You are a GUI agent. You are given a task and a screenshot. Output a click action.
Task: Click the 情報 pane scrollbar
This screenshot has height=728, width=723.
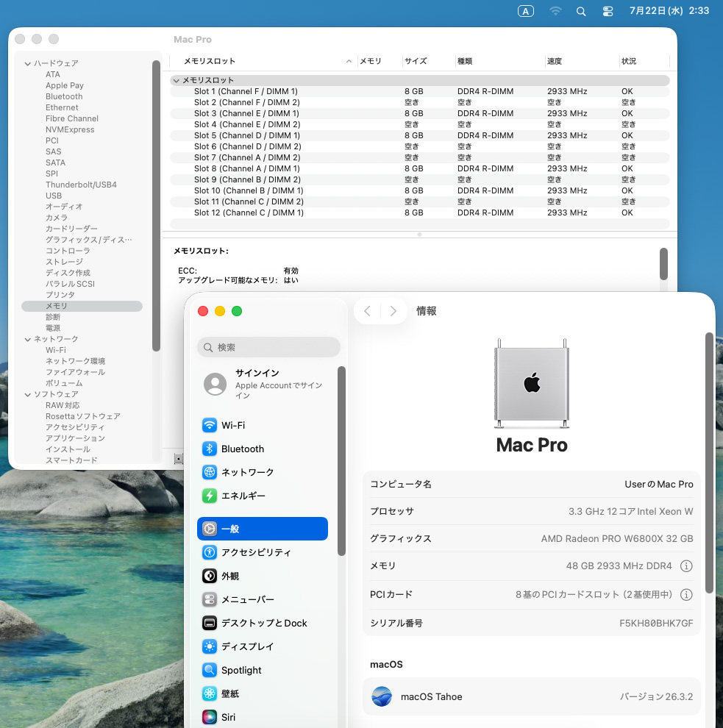pyautogui.click(x=709, y=463)
